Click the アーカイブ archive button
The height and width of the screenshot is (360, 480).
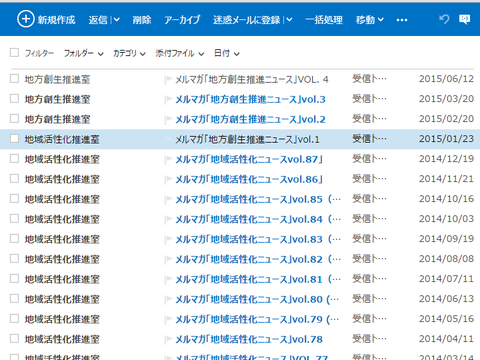(182, 20)
